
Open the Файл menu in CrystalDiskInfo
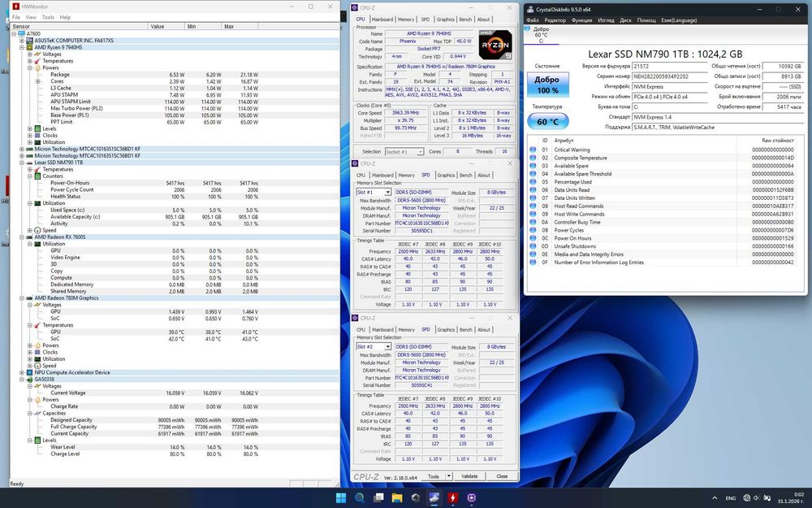[533, 20]
